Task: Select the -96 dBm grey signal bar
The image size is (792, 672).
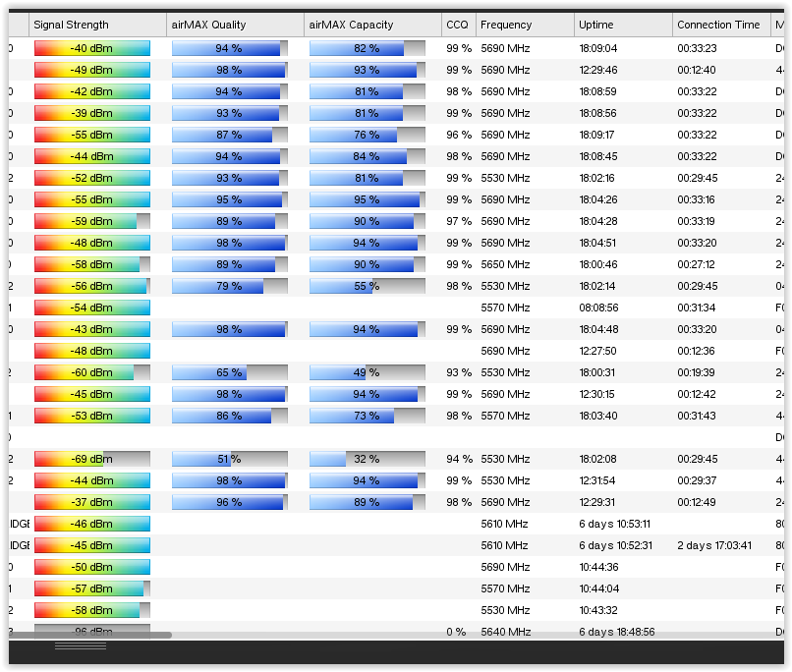Action: (92, 631)
